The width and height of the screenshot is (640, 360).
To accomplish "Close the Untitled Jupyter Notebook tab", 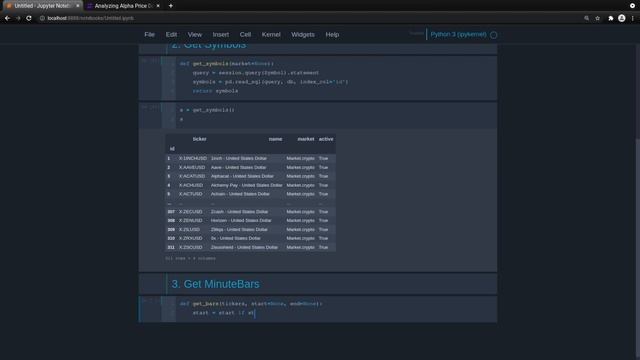I will tap(78, 6).
